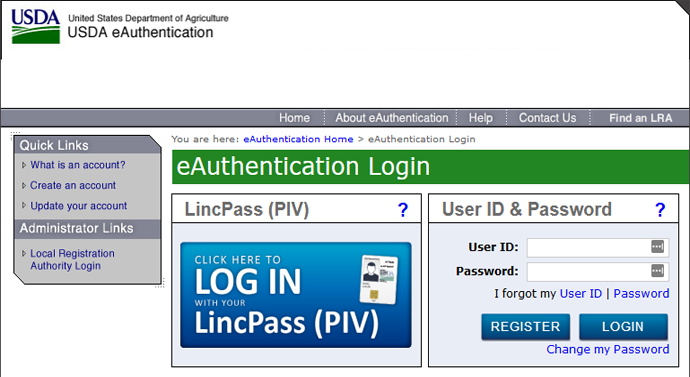690x377 pixels.
Task: Click the LincPass (PIV) panel title
Action: (247, 209)
